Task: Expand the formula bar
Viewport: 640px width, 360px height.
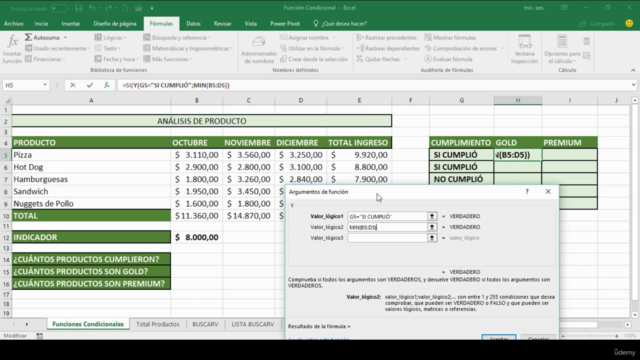Action: (633, 85)
